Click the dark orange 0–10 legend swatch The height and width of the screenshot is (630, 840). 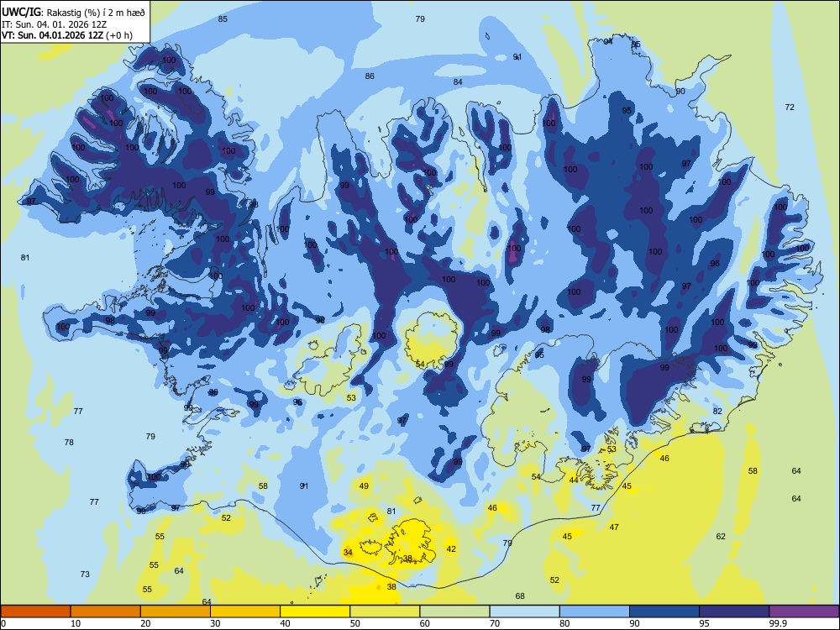35,612
